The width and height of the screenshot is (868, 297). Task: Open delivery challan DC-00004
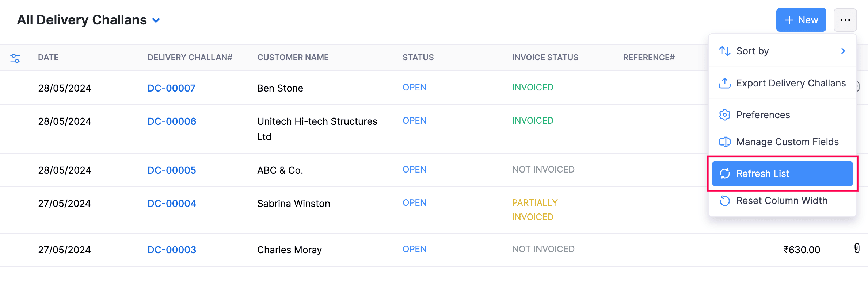[x=172, y=204]
